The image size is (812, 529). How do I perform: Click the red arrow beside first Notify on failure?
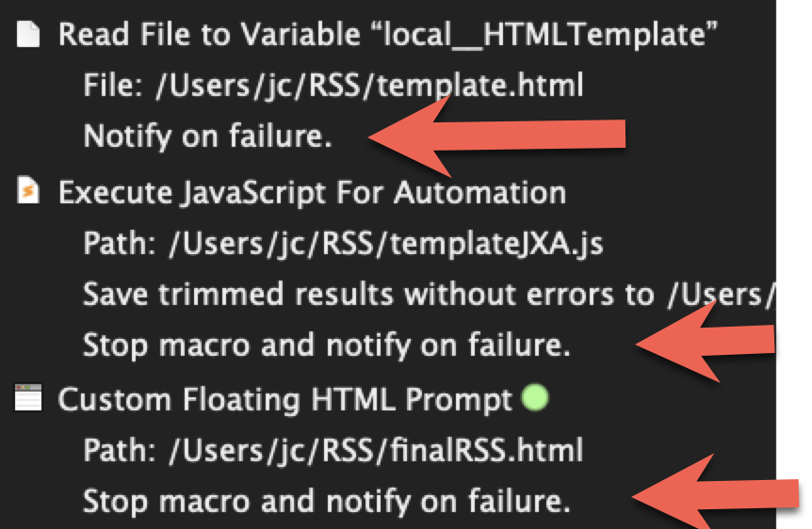point(497,137)
